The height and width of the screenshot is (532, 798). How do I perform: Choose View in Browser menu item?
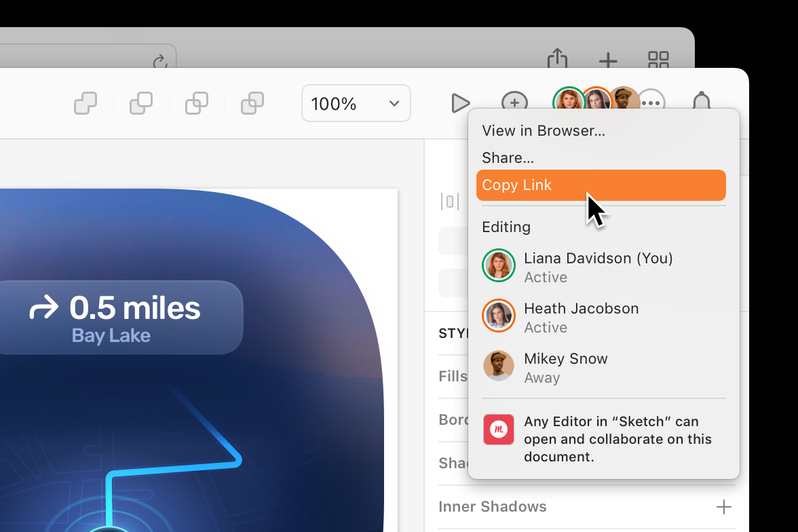(544, 130)
